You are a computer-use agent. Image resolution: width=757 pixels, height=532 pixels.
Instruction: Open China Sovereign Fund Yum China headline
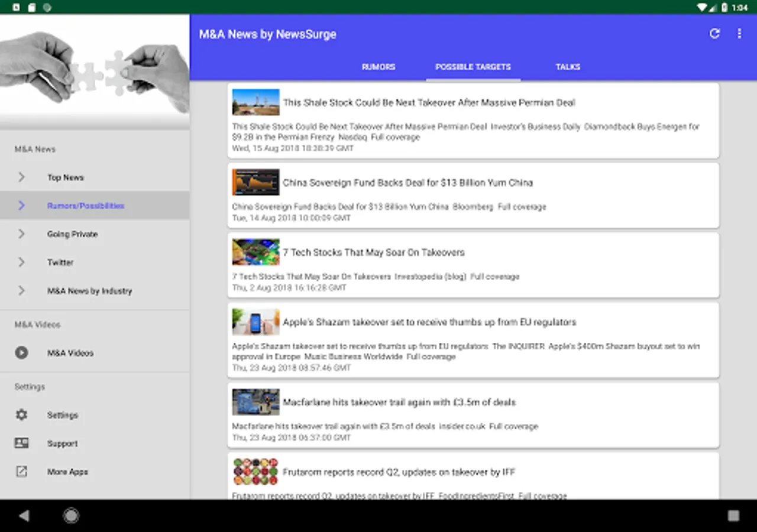(x=407, y=183)
